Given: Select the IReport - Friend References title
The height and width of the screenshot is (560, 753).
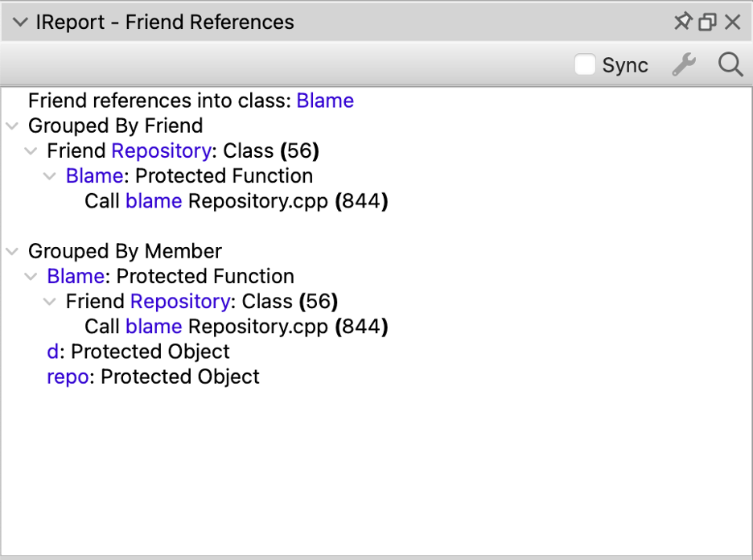Looking at the screenshot, I should click(x=165, y=23).
